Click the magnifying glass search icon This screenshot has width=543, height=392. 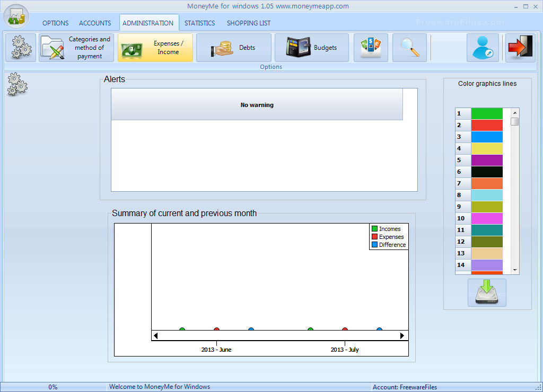409,48
